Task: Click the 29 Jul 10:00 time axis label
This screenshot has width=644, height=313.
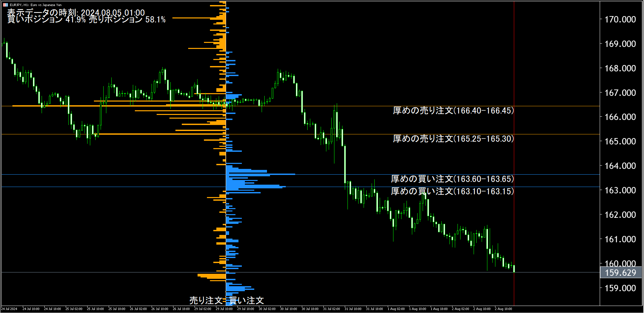Action: (224, 309)
